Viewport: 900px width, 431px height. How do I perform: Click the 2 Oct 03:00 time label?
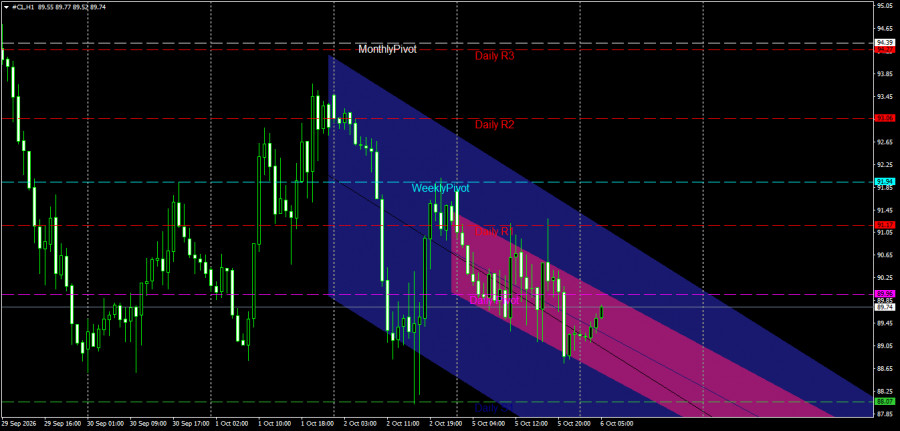click(360, 424)
